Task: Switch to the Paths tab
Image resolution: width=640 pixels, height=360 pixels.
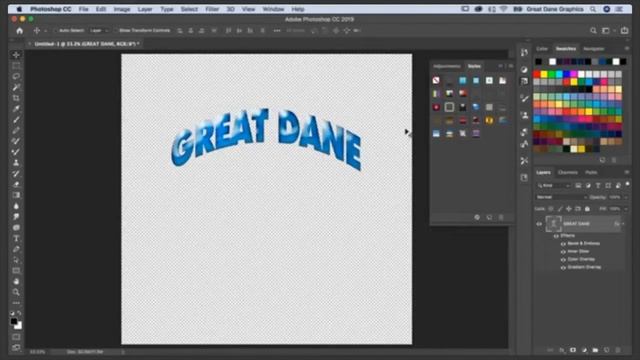Action: pyautogui.click(x=591, y=172)
